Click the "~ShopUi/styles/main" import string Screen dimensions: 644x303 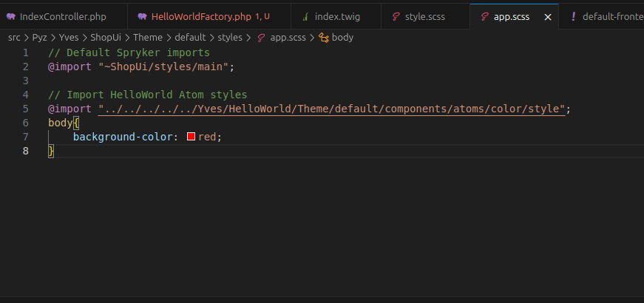point(163,67)
